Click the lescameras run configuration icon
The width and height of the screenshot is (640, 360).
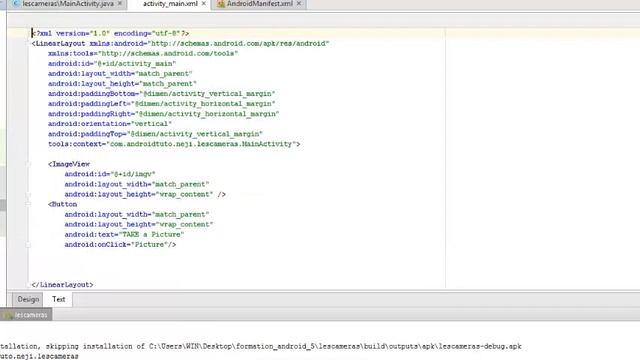click(8, 315)
